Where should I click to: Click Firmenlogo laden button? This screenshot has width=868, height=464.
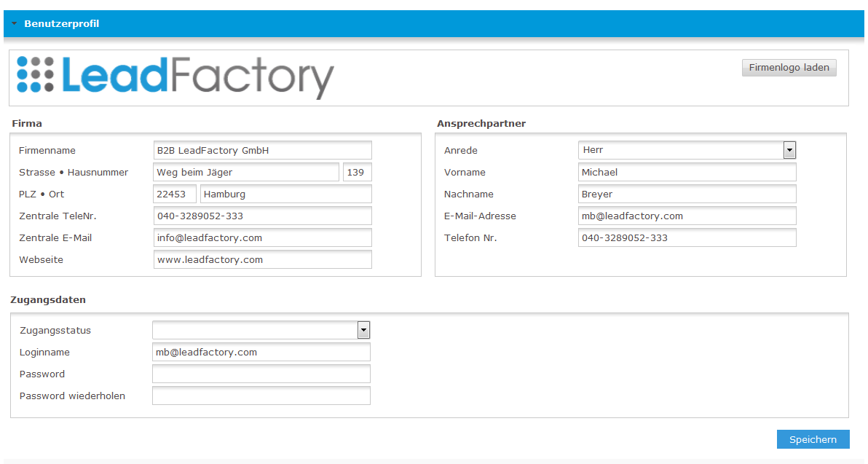coord(789,68)
